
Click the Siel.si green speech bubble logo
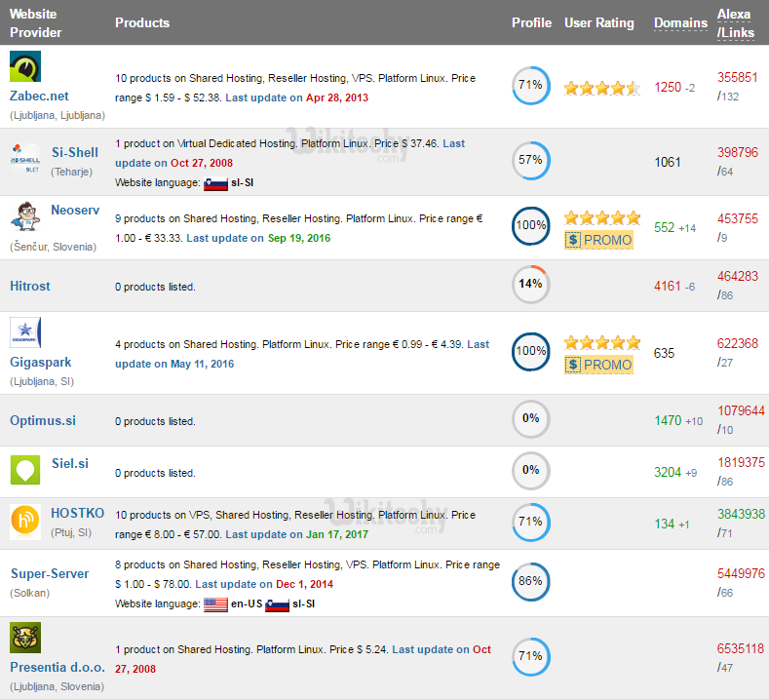[x=25, y=469]
